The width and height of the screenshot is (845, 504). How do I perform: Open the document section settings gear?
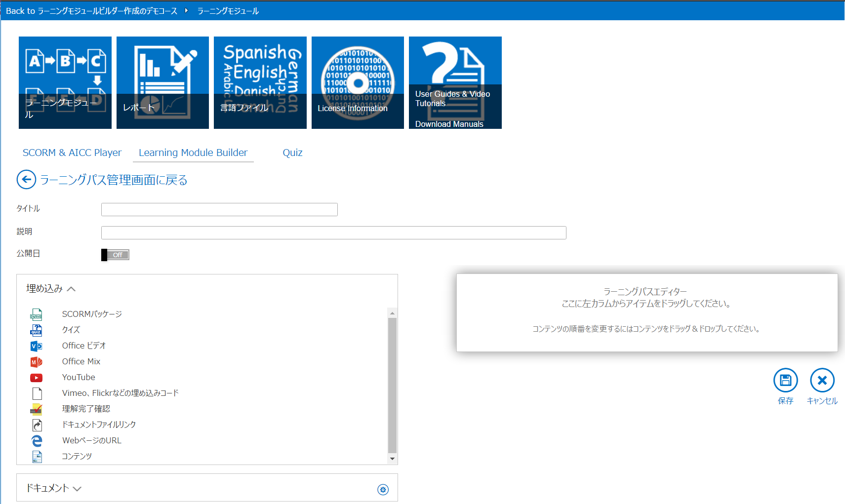point(383,489)
